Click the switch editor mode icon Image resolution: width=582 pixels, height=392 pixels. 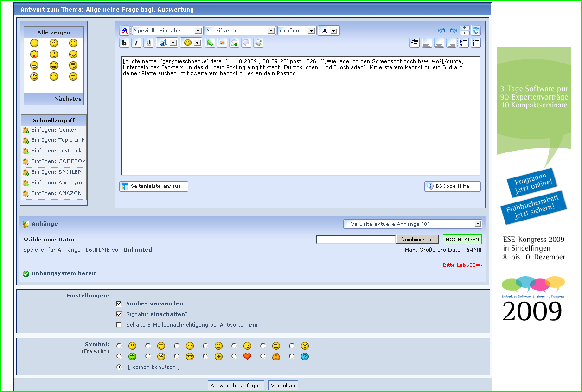pyautogui.click(x=476, y=31)
